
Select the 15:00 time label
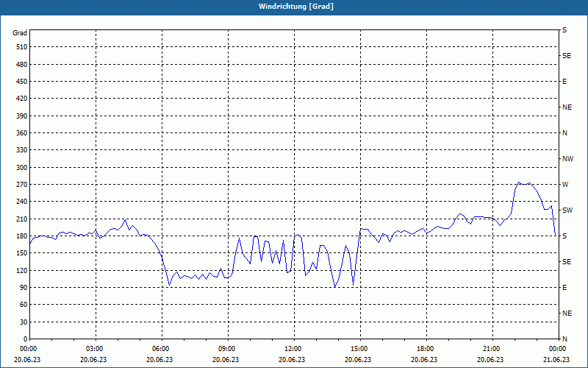pyautogui.click(x=358, y=349)
